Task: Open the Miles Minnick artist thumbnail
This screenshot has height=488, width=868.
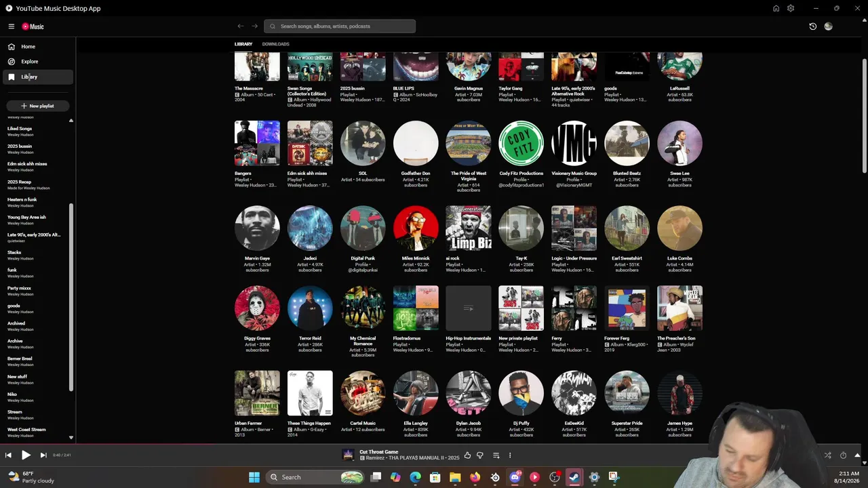Action: tap(416, 228)
